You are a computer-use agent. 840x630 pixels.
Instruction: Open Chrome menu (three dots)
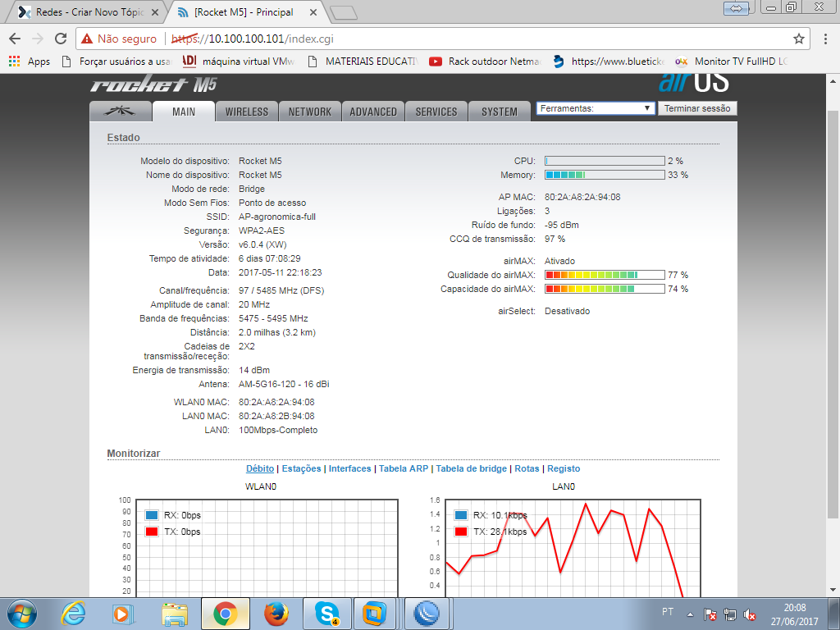[x=825, y=39]
